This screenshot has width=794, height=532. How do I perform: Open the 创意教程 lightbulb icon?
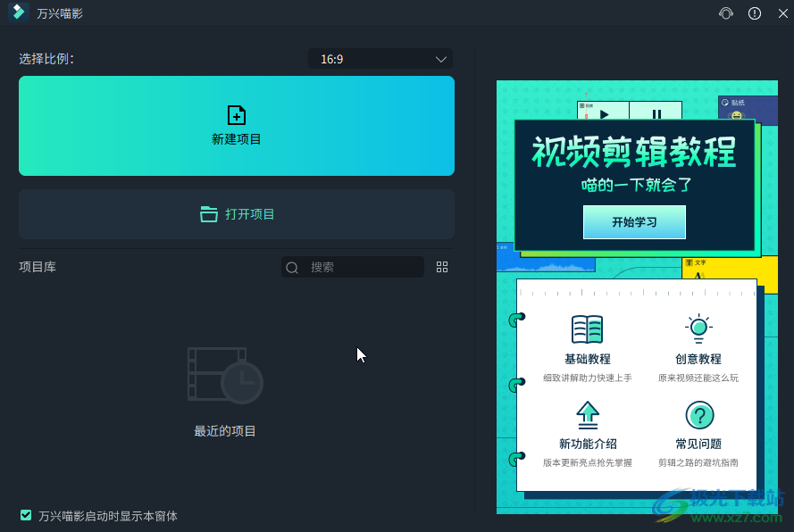[x=698, y=328]
